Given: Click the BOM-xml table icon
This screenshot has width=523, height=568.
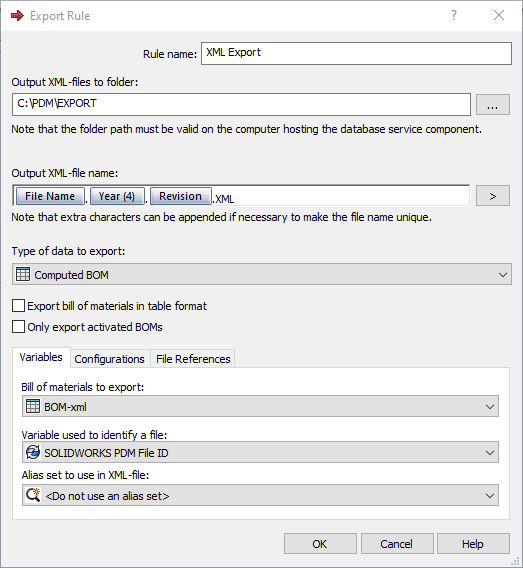Looking at the screenshot, I should [x=33, y=406].
